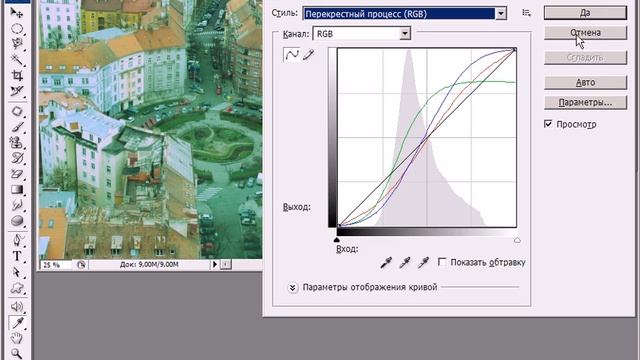Select the Patch healing tool
The image size is (640, 360).
click(x=17, y=111)
